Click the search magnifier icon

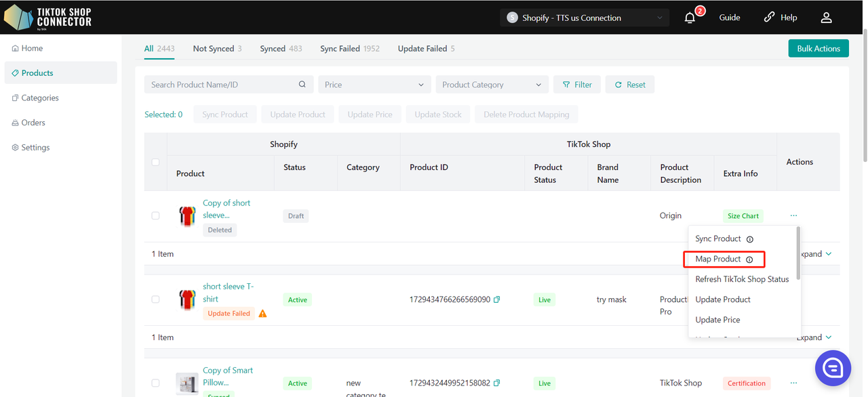(302, 85)
